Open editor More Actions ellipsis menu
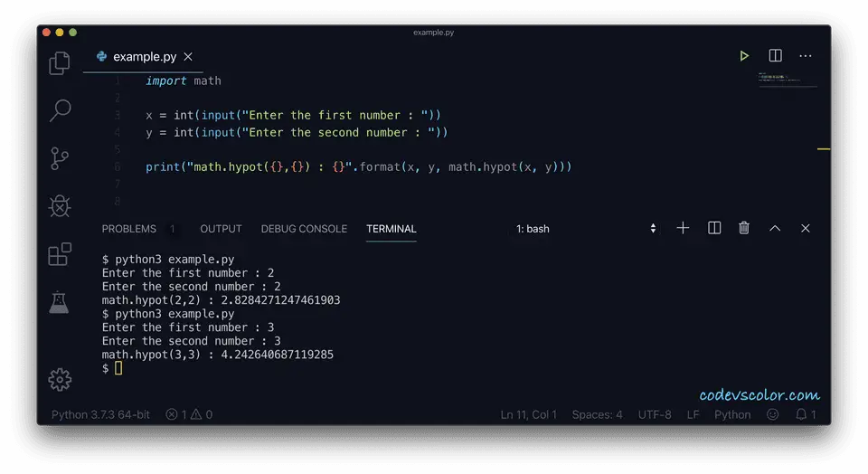Screen dimensions: 868x474 tap(805, 56)
